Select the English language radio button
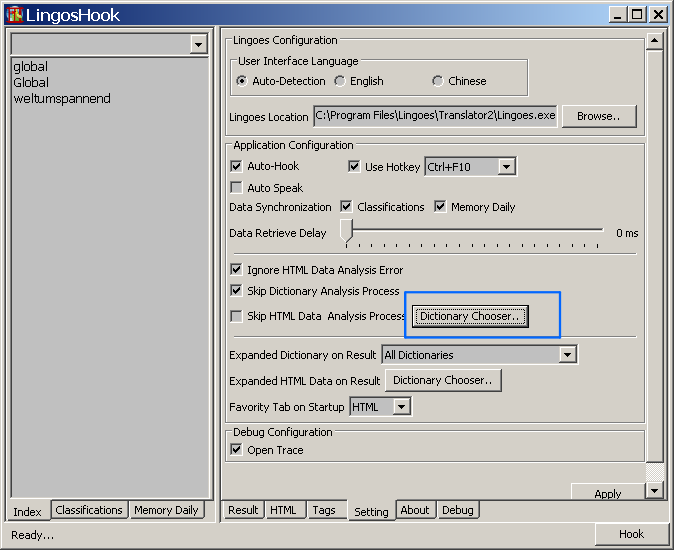This screenshot has height=550, width=674. [x=340, y=81]
